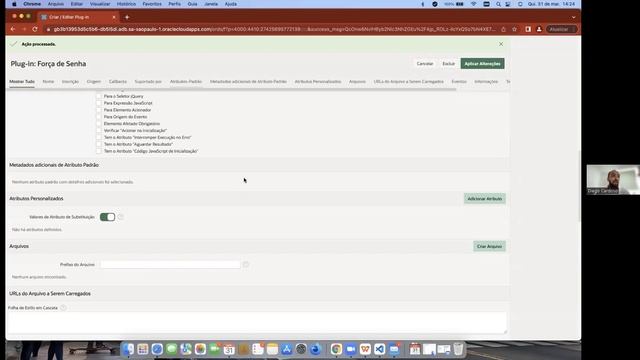Open macOS Spotlight search icon
This screenshot has width=640, height=360.
click(x=498, y=4)
